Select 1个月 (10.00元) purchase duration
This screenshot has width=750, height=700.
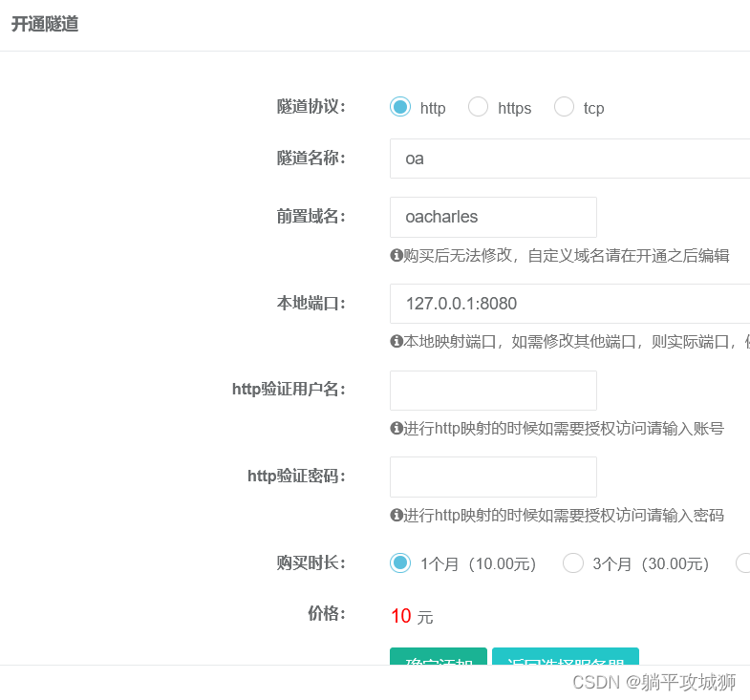coord(400,562)
